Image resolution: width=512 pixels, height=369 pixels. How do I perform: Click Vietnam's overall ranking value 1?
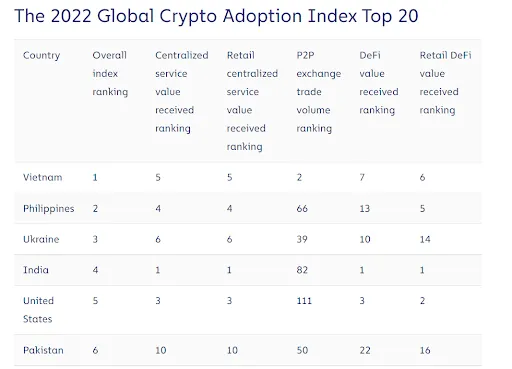(95, 178)
